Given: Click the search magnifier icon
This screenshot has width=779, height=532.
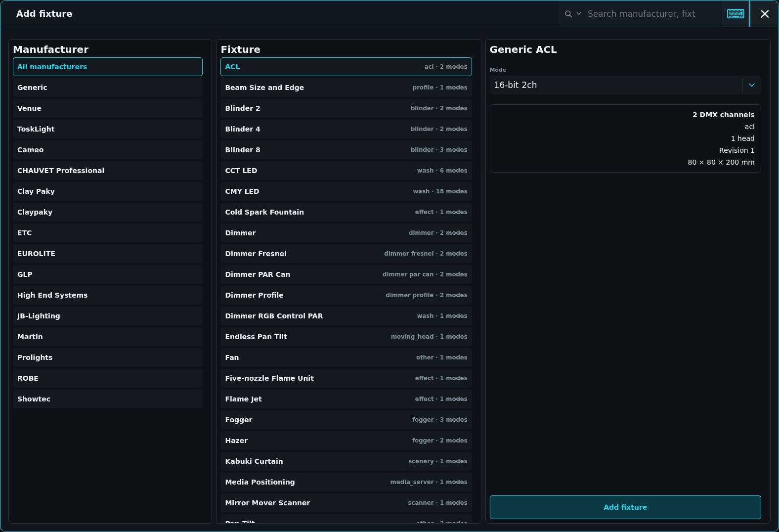Looking at the screenshot, I should click(568, 14).
